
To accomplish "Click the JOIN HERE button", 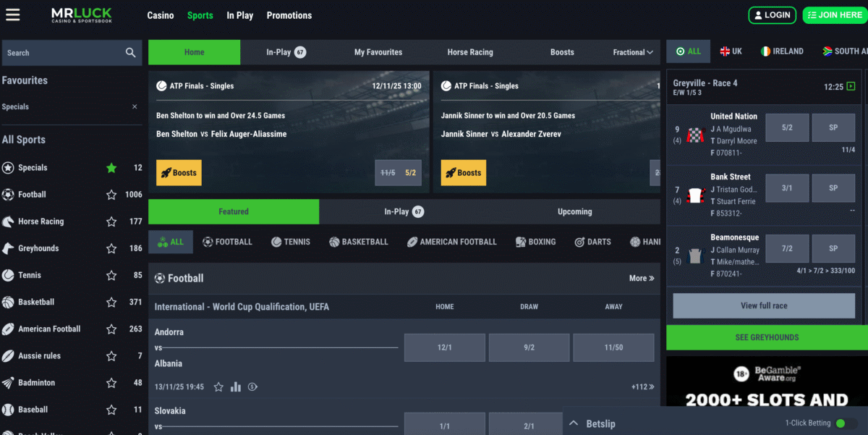I will 834,14.
